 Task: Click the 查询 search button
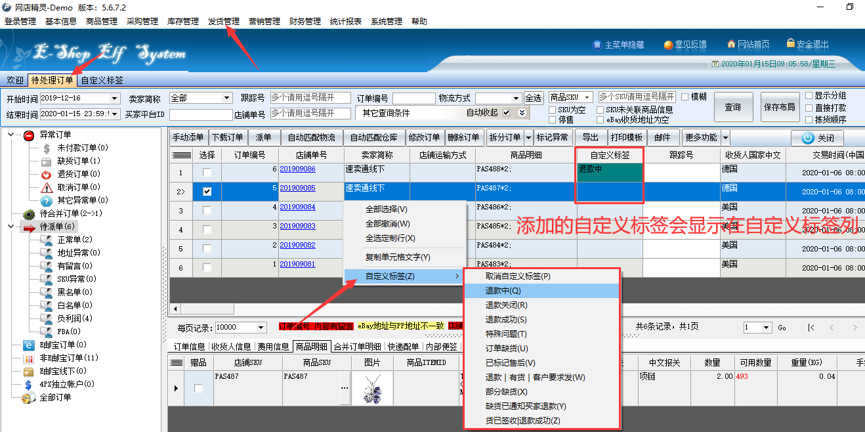coord(733,106)
